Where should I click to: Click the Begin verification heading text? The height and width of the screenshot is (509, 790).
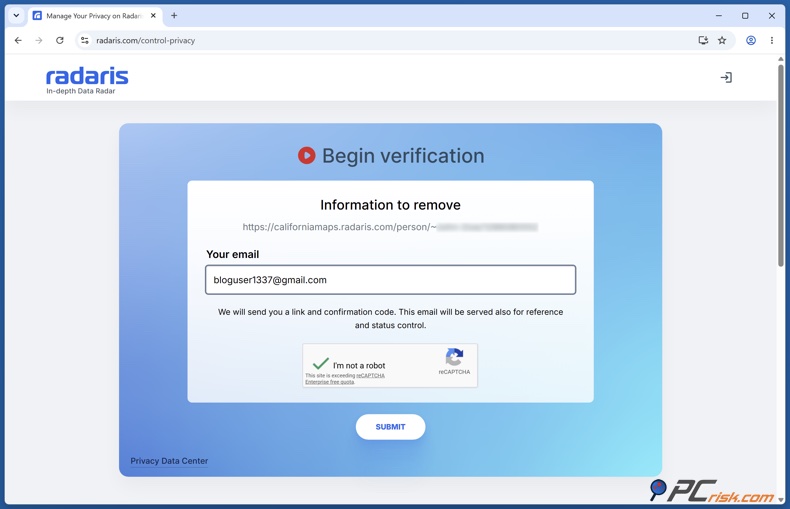click(403, 156)
